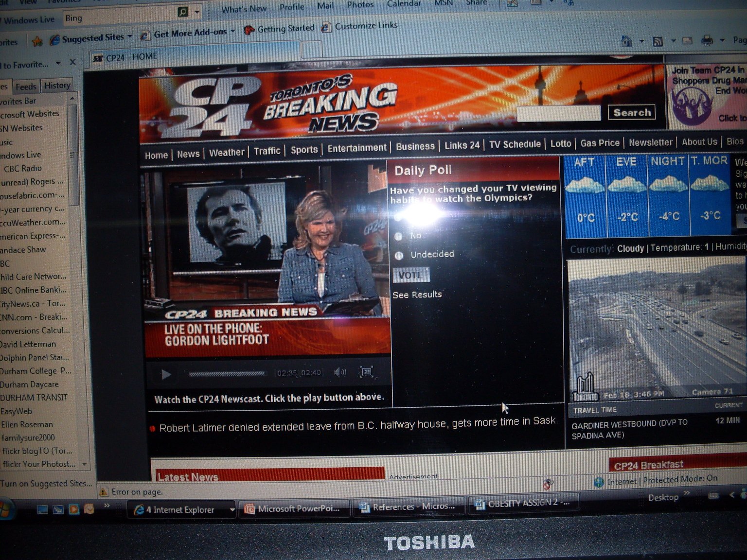Open the Internet Explorer taskbar group
The width and height of the screenshot is (747, 560).
coord(182,510)
